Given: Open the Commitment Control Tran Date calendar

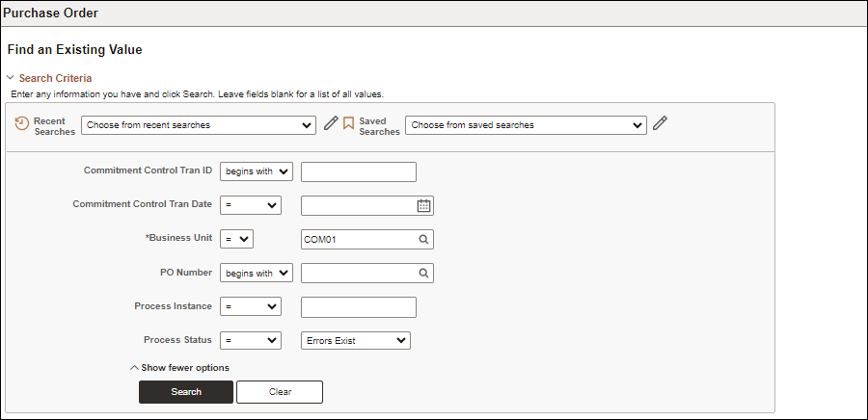Looking at the screenshot, I should point(423,205).
